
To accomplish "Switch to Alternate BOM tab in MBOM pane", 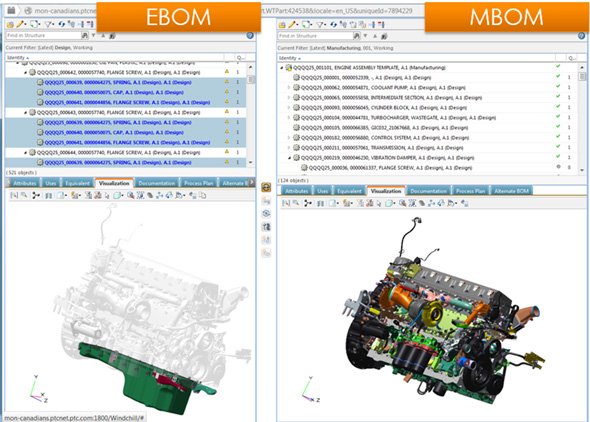I will coord(511,191).
